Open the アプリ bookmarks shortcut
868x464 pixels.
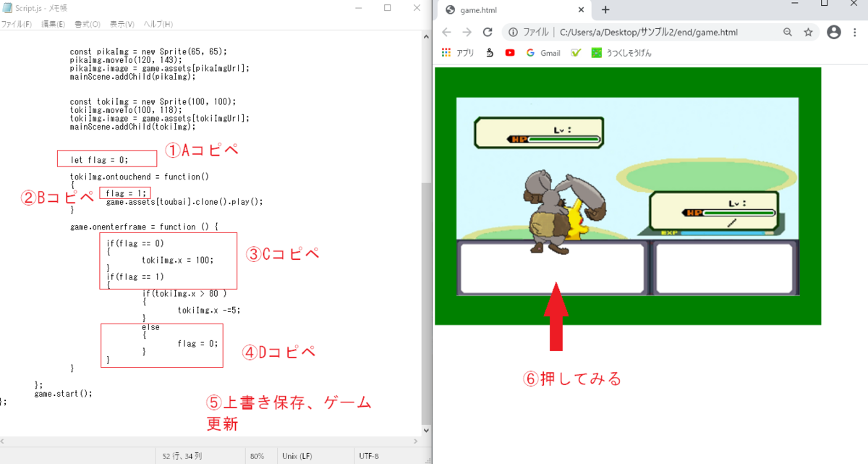(x=457, y=53)
